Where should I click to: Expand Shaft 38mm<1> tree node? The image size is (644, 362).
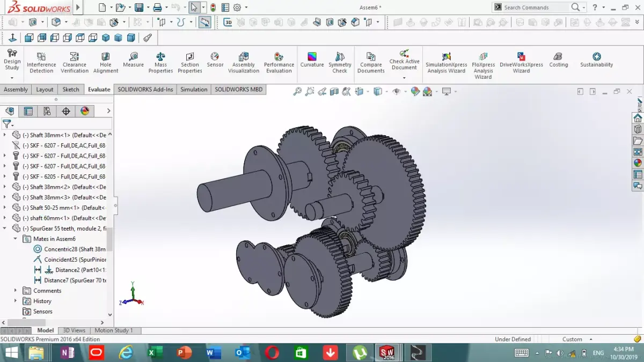pos(5,135)
